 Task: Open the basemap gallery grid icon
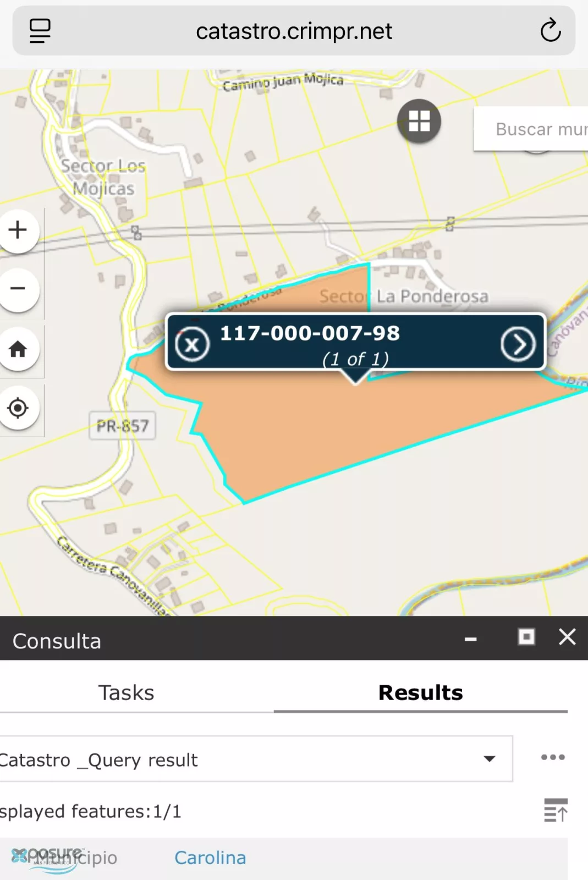(x=419, y=121)
